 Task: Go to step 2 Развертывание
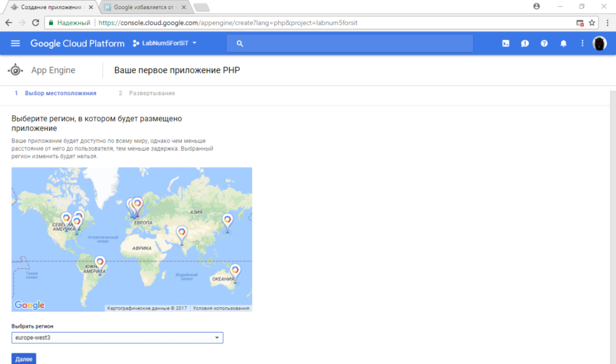click(147, 93)
